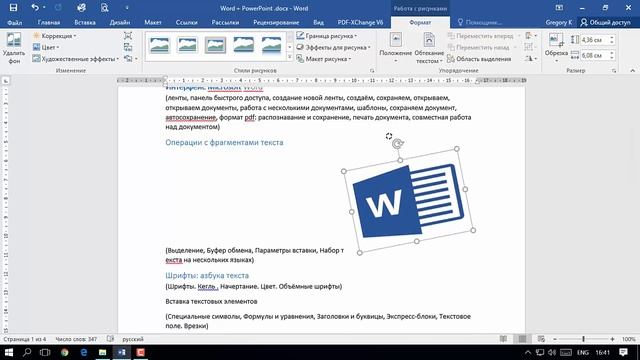Viewport: 640px width, 360px height.
Task: Open the Windows Start menu
Action: pyautogui.click(x=9, y=352)
